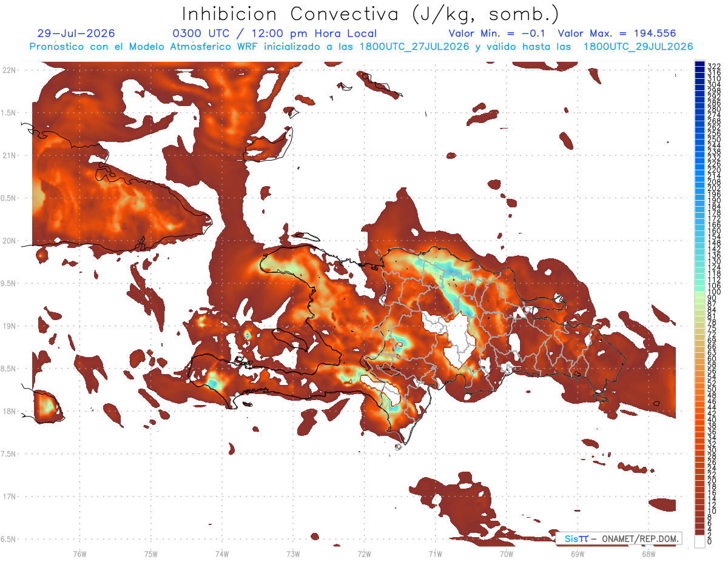Click the "20N" latitude label
Viewport: 728px width, 562px height.
[x=9, y=241]
